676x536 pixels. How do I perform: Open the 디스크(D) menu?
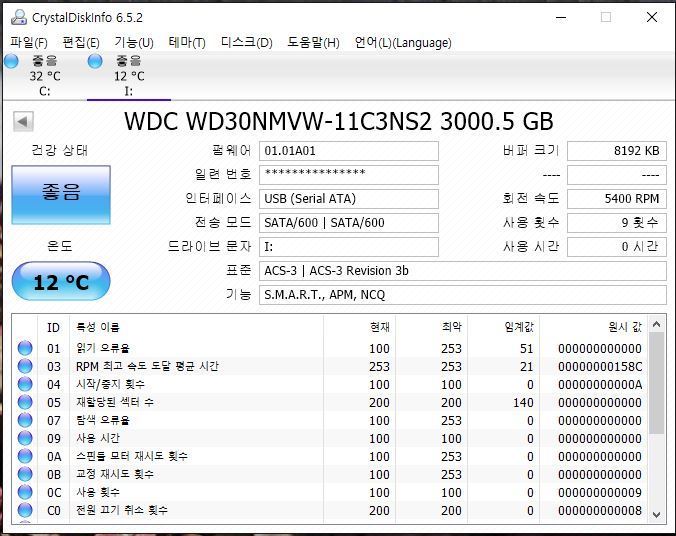coord(247,43)
